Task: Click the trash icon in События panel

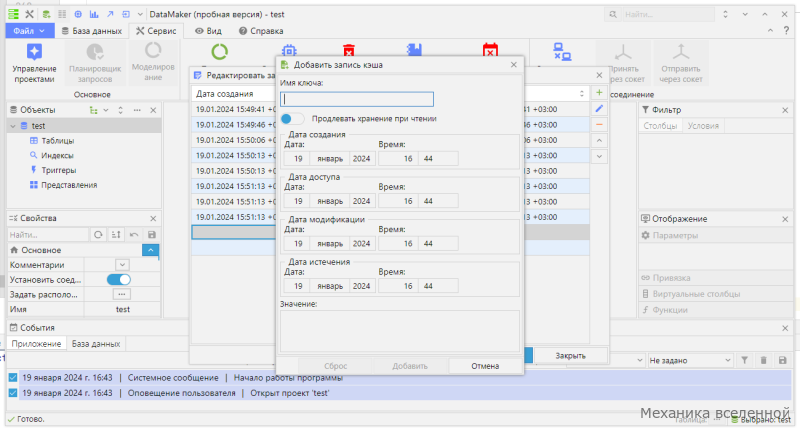Action: pos(763,361)
